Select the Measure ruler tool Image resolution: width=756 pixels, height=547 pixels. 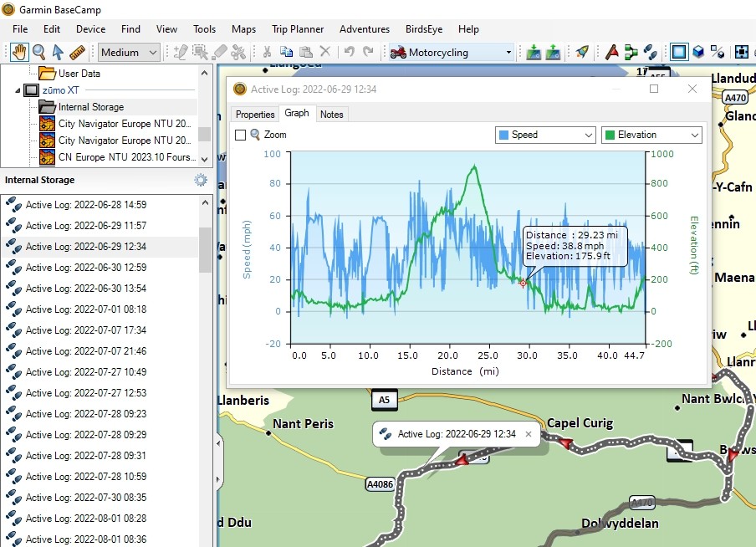pos(77,52)
